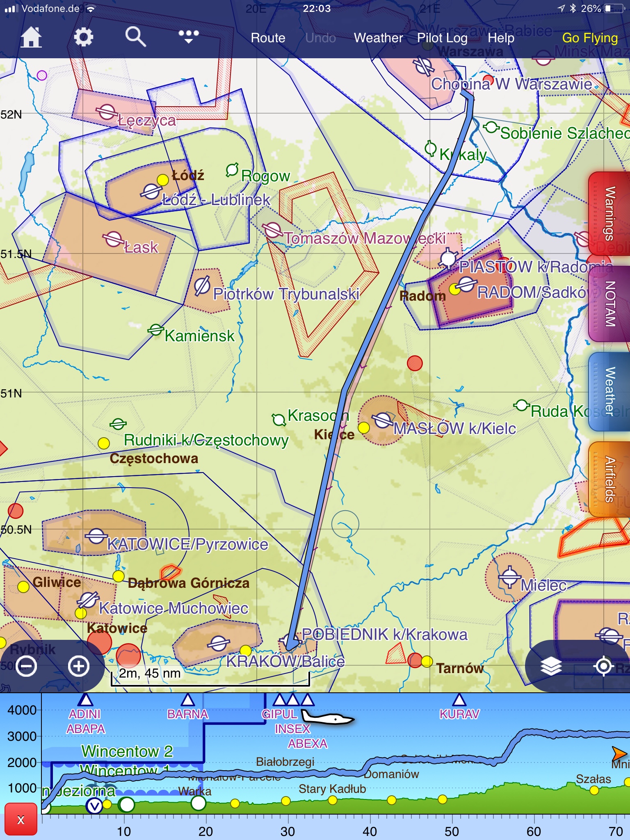Tap the Kukaly airfield symbol
This screenshot has width=630, height=840.
(x=431, y=148)
